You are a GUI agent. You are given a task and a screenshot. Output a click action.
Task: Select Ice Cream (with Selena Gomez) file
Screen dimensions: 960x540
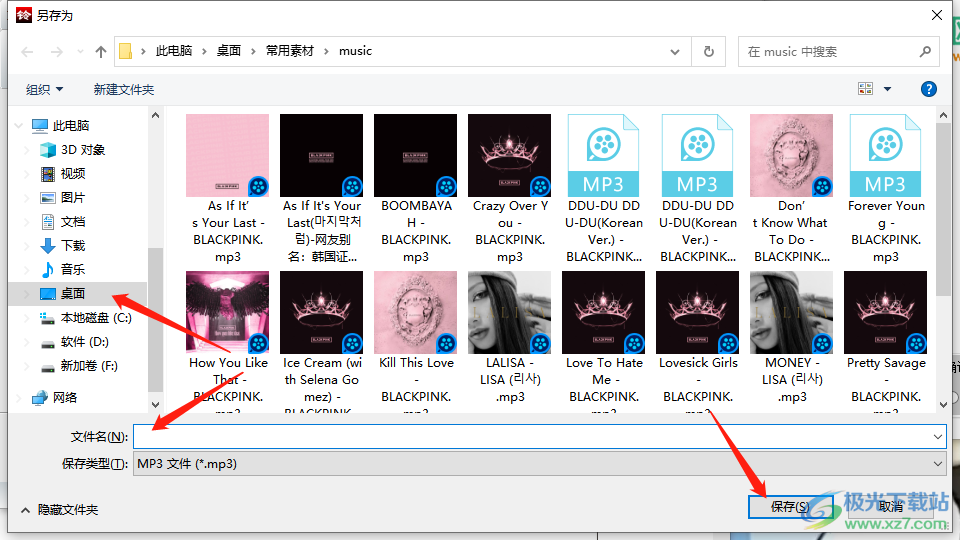coord(321,340)
